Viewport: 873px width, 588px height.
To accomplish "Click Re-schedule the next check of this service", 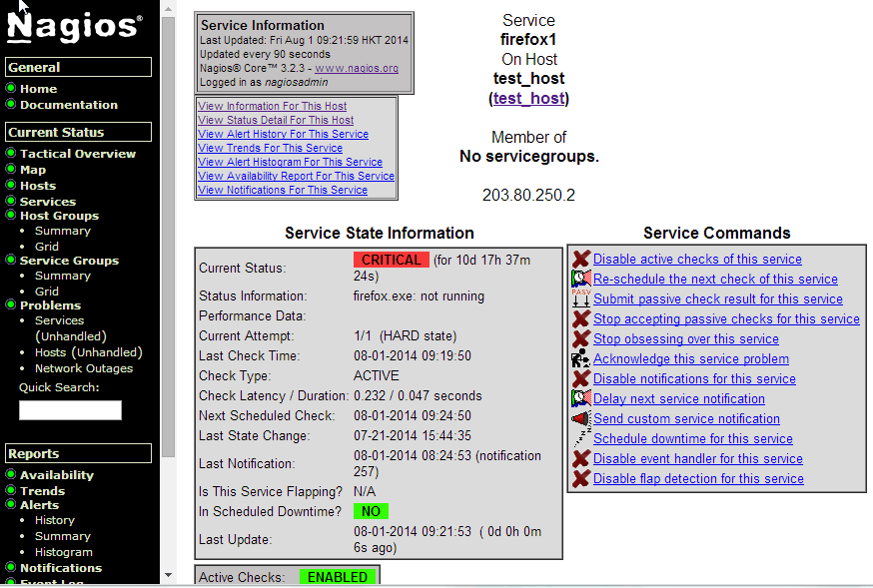I will tap(715, 280).
